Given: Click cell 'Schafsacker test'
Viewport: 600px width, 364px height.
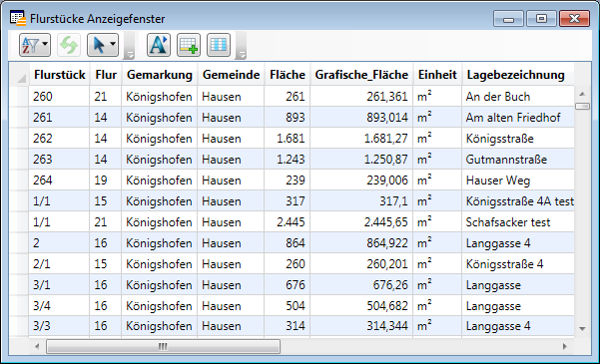Looking at the screenshot, I should (518, 222).
